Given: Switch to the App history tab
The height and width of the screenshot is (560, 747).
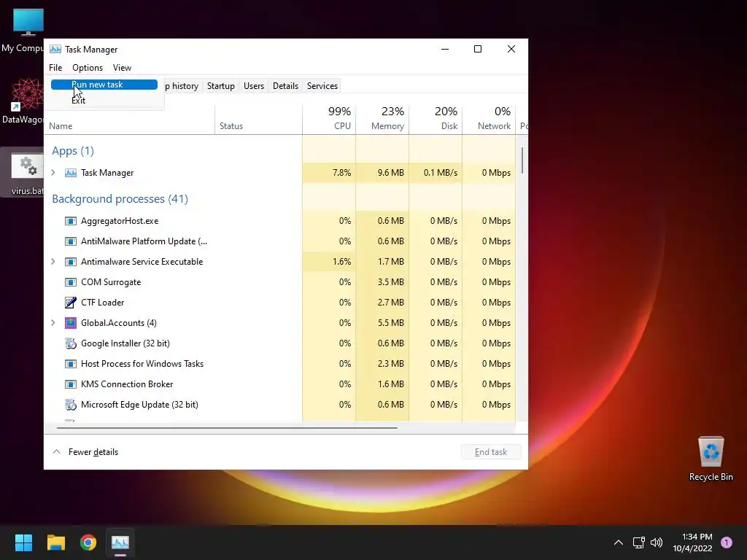Looking at the screenshot, I should coord(182,86).
